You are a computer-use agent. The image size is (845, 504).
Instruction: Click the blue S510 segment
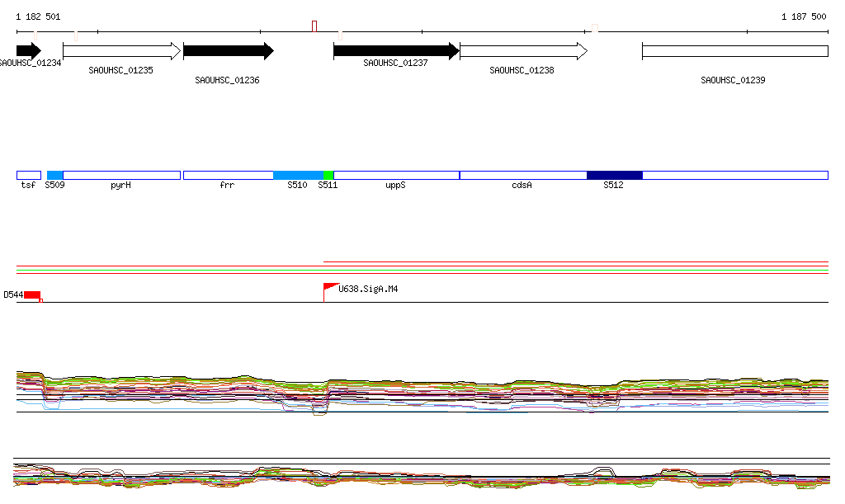tap(298, 175)
